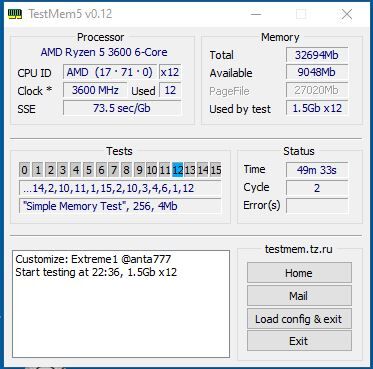
Task: Click the TestMem5 v0.12 window title
Action: coord(70,14)
